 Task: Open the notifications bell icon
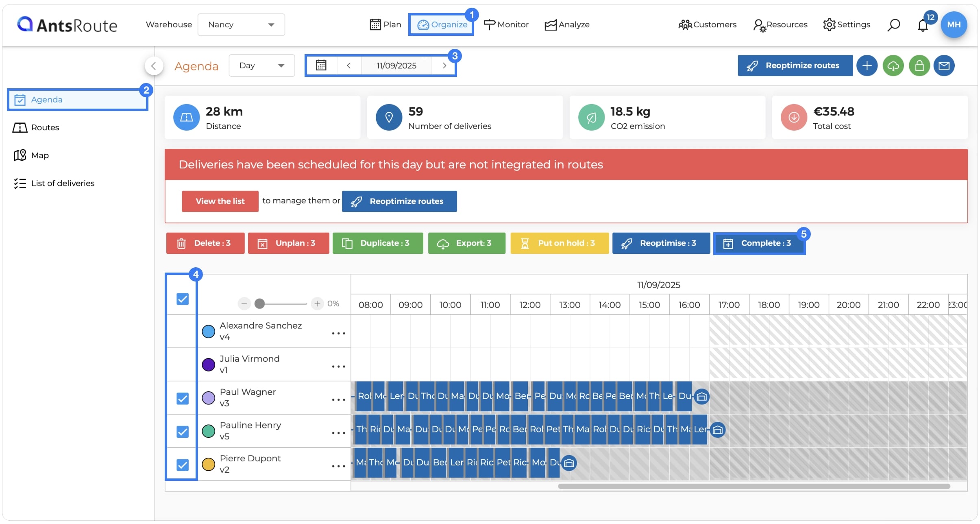click(923, 25)
